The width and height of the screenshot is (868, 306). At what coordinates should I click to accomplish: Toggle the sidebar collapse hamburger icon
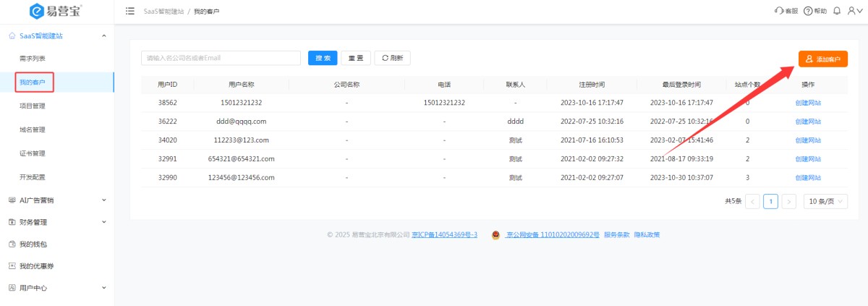[130, 11]
